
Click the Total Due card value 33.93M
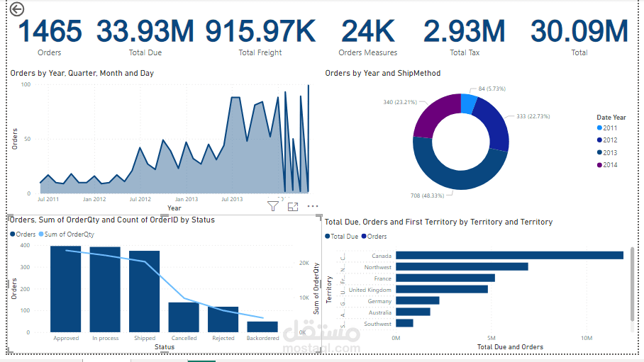click(145, 31)
